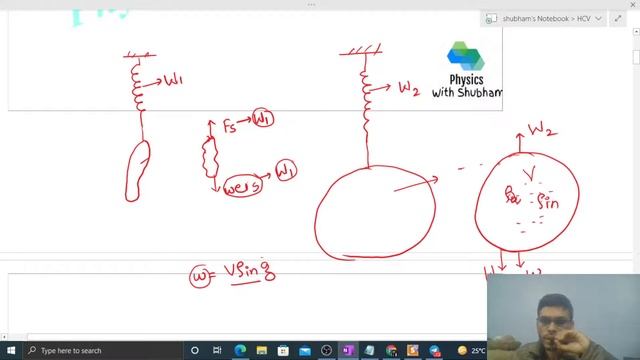Open Google Chrome from the taskbar
This screenshot has height=360, width=640.
coord(391,350)
